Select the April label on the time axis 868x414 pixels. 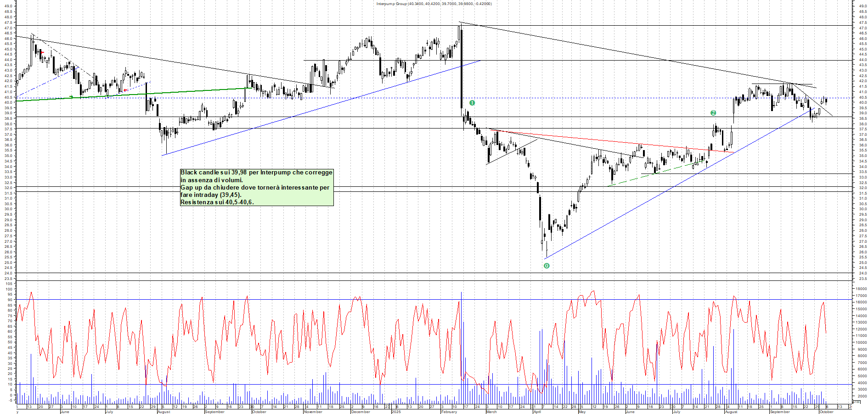[x=537, y=412]
